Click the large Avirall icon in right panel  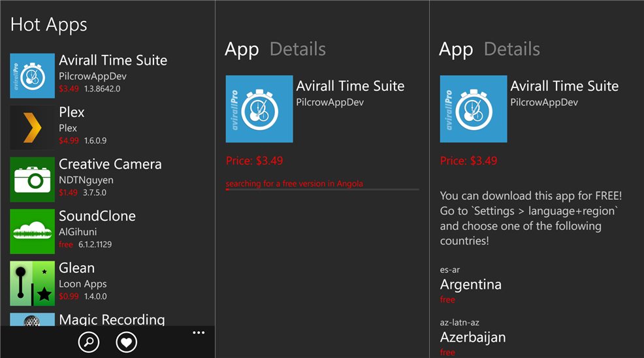474,109
